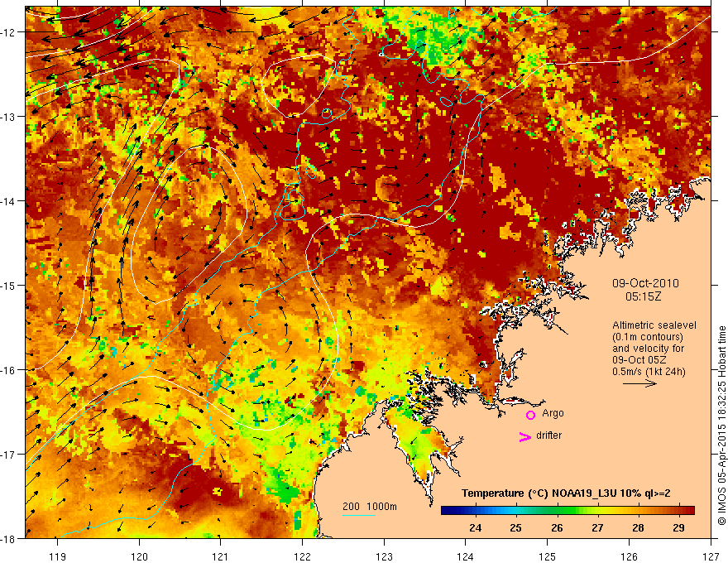This screenshot has width=728, height=563.
Task: Click the '(0.1m contours)' text line
Action: [648, 337]
